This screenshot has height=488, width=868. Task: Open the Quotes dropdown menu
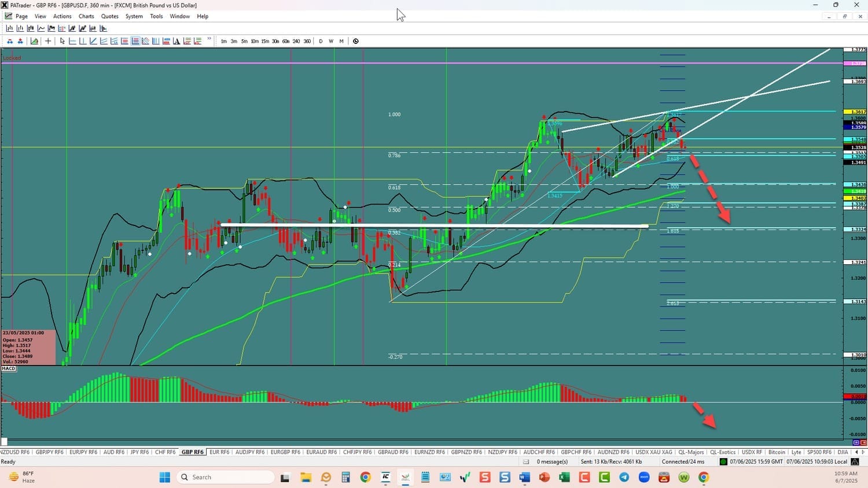point(109,16)
